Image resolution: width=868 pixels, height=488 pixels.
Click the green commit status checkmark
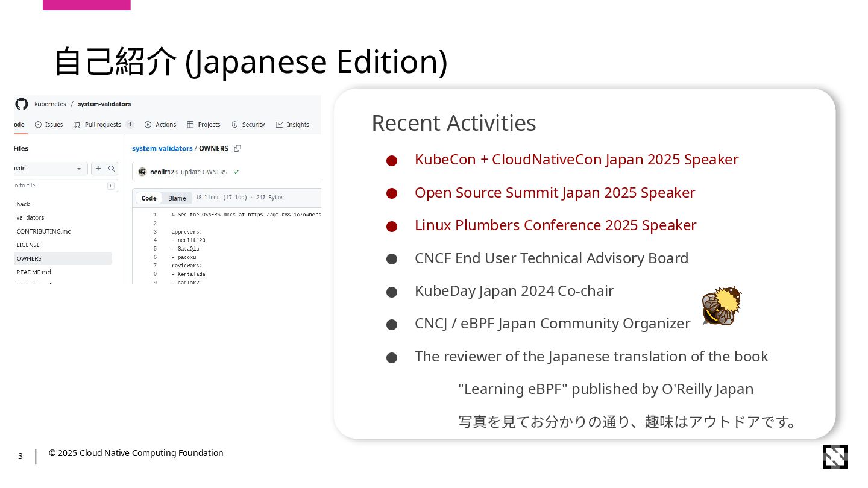[236, 172]
